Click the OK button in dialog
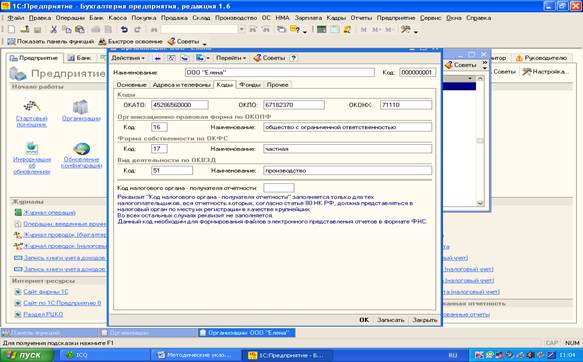This screenshot has height=362, width=583. (364, 320)
